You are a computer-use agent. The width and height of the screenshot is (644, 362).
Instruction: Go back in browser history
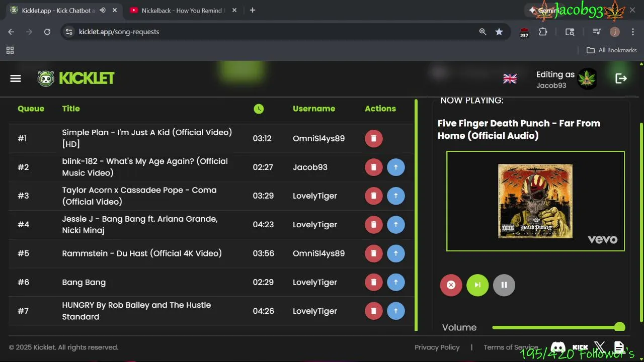coord(11,32)
